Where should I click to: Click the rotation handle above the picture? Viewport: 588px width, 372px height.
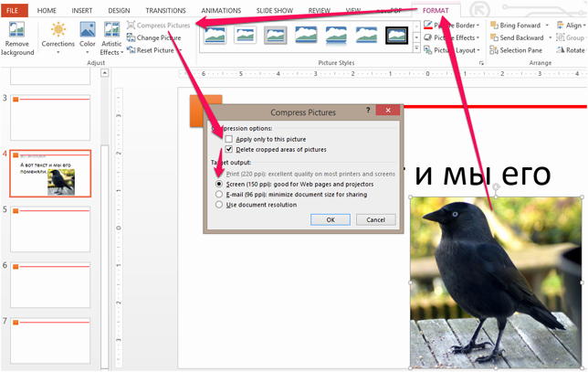coord(496,186)
